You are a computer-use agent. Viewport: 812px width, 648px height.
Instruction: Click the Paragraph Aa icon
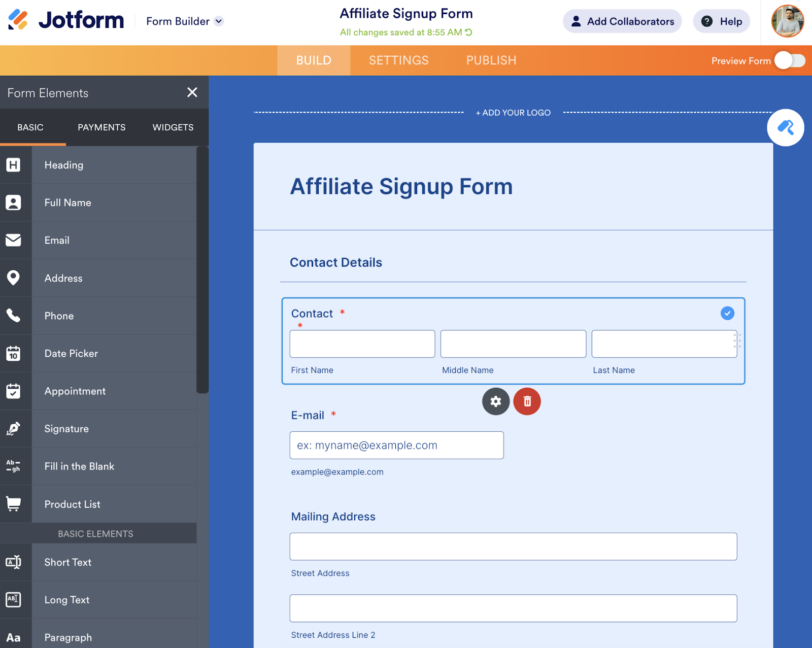[14, 637]
